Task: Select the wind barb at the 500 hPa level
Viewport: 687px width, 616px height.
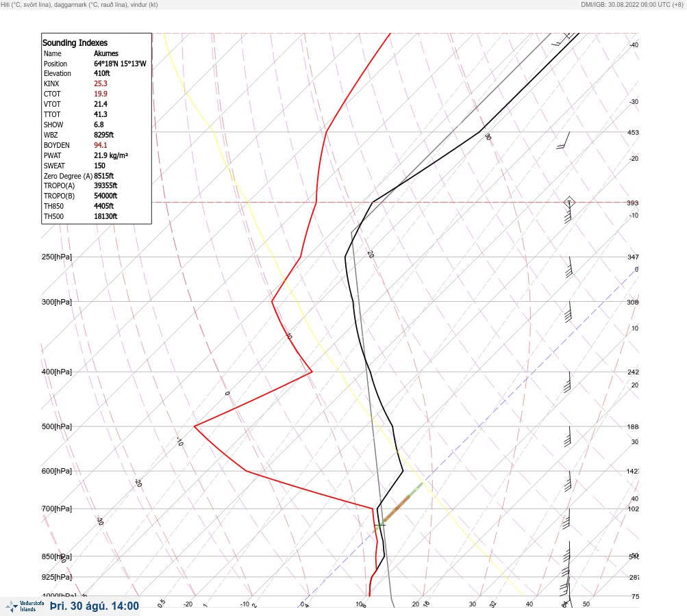Action: click(x=568, y=437)
